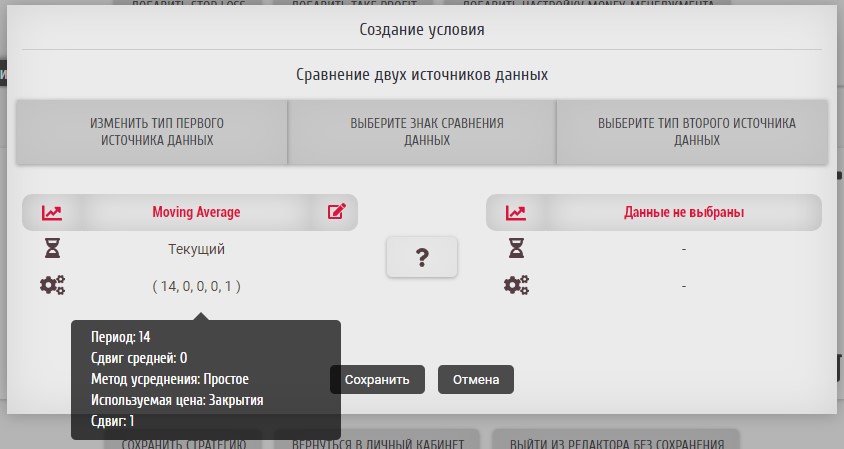Open Выберите знак сравнения данных

422,132
